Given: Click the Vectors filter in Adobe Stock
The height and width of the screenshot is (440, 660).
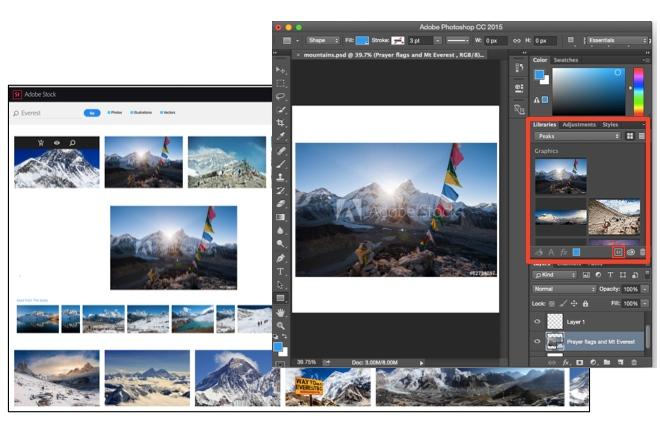Looking at the screenshot, I should click(168, 113).
